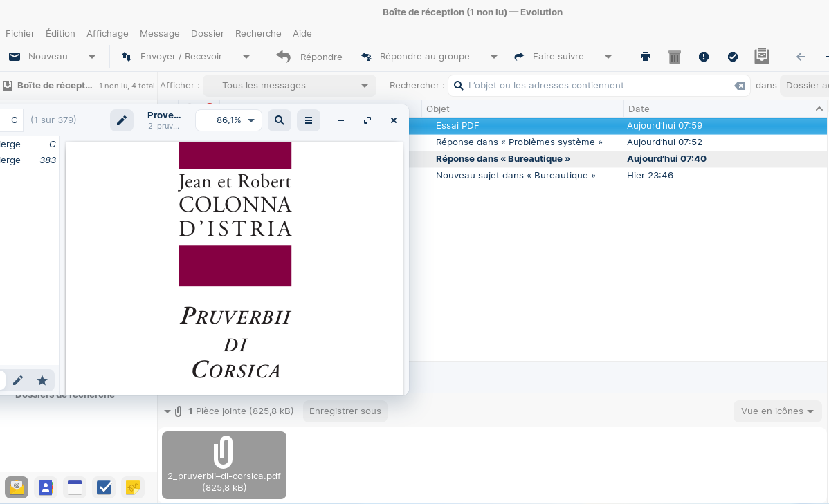
Task: Mark message as junk with exclamation icon
Action: [x=704, y=57]
